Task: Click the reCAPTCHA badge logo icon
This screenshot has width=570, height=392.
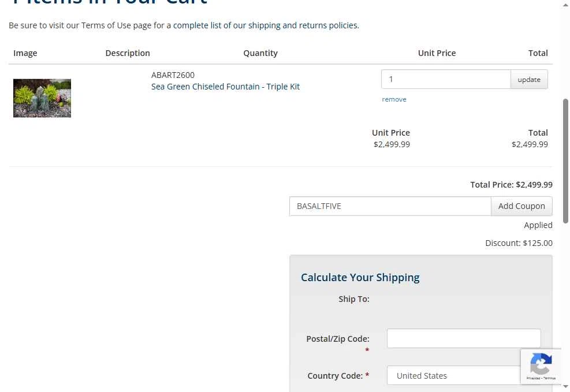Action: 541,364
